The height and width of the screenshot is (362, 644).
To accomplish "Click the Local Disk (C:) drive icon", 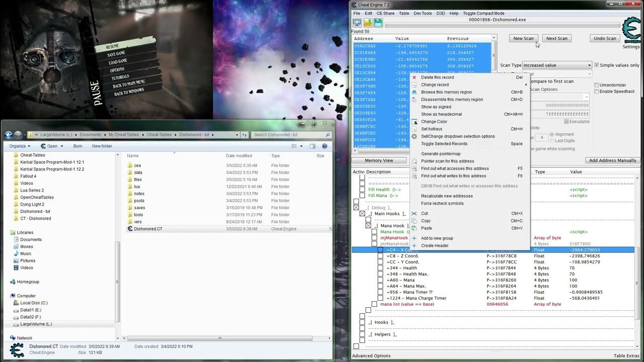I will click(16, 303).
